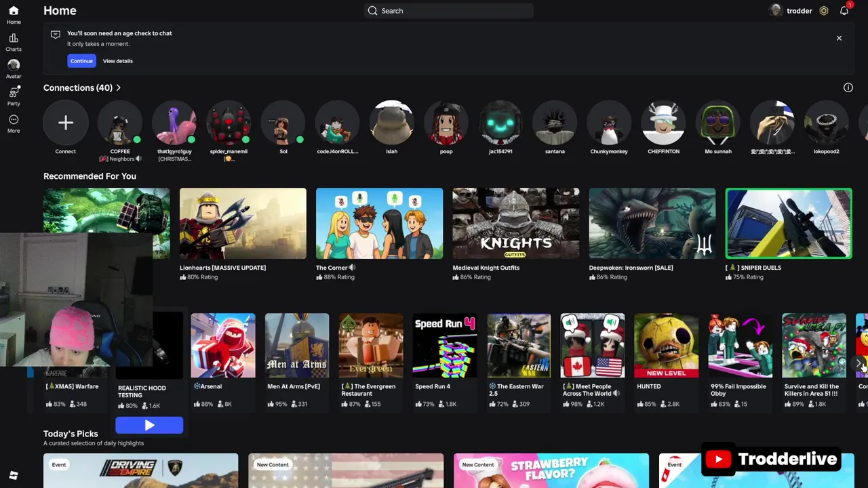Open Deepwoken: Ironsworn [SALE] thumbnail
868x488 pixels.
pyautogui.click(x=652, y=224)
